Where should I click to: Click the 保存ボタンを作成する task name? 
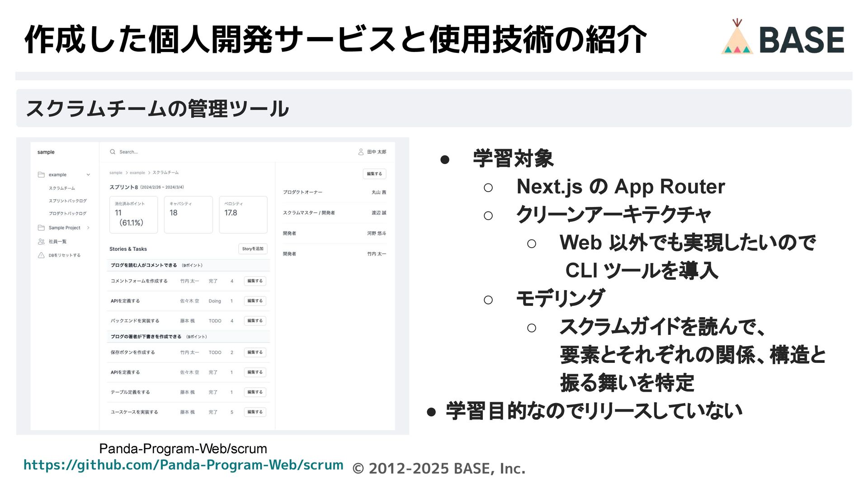click(132, 352)
